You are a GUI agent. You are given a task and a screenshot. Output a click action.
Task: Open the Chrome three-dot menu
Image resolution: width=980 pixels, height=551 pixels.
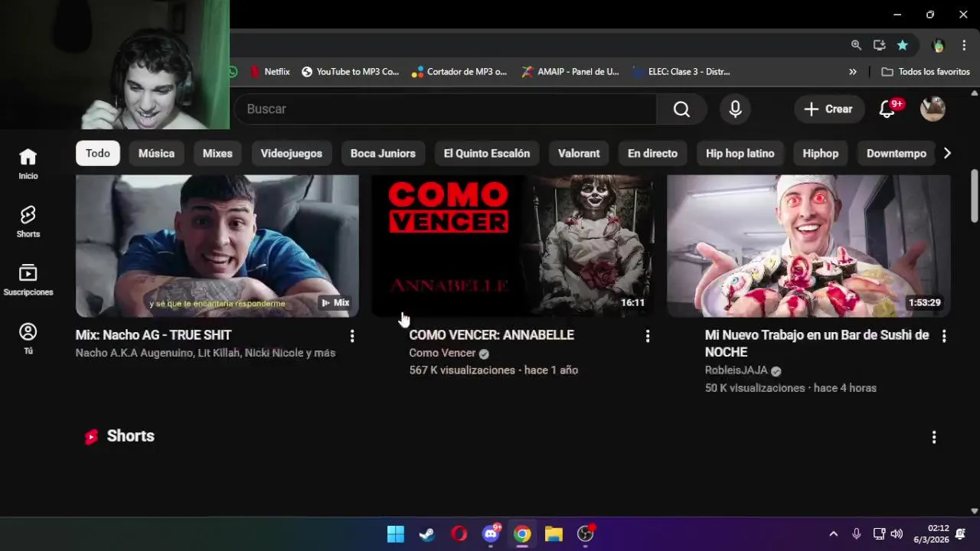point(964,45)
